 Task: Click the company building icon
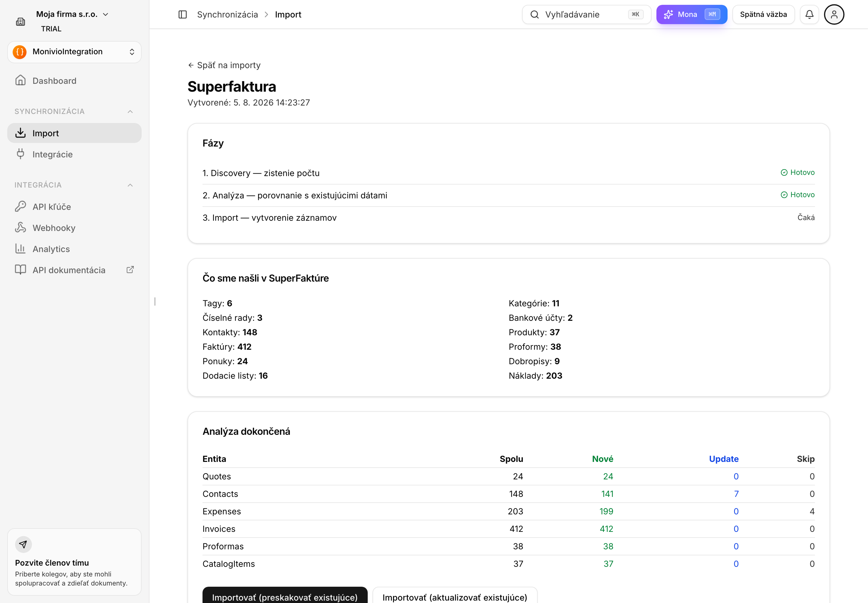coord(20,21)
